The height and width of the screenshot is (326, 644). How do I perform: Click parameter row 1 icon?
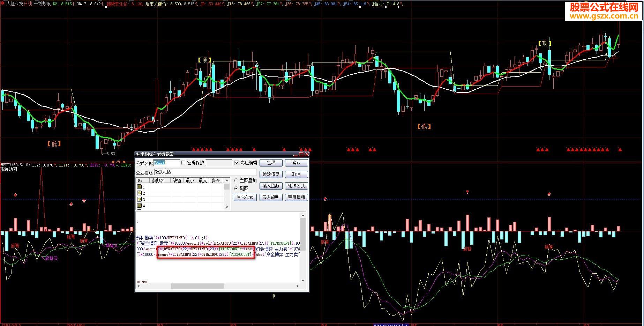[140, 187]
